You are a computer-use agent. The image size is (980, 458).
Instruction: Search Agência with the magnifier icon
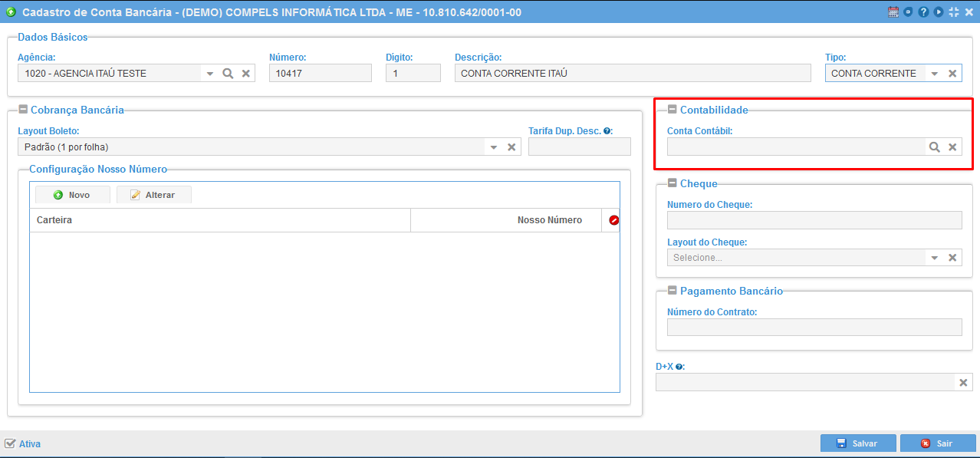(x=228, y=73)
